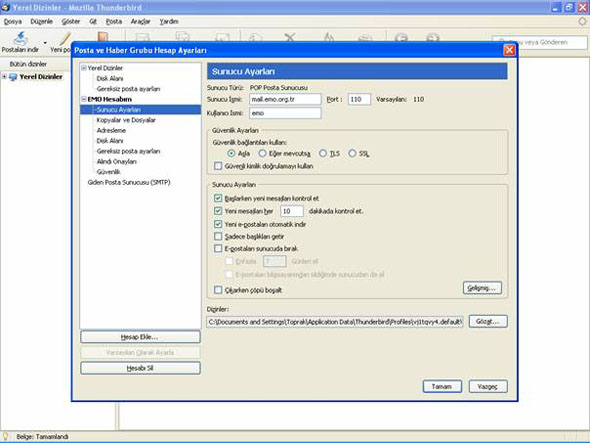Enable Çıkarken çöpü boşalt checkbox
The height and width of the screenshot is (443, 590).
(x=218, y=290)
